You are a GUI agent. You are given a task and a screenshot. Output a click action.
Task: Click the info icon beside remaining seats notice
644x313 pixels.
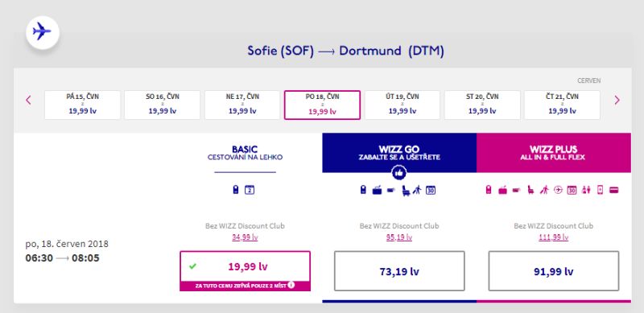click(x=291, y=284)
